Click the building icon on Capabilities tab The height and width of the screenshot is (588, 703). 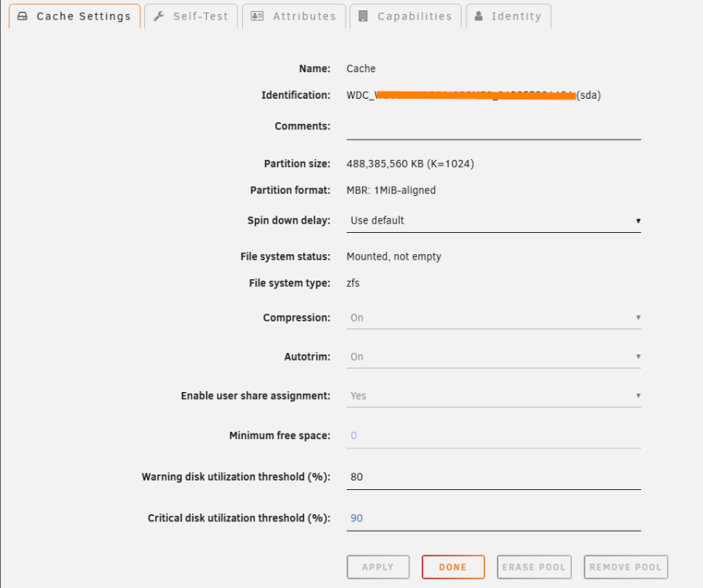pyautogui.click(x=363, y=16)
